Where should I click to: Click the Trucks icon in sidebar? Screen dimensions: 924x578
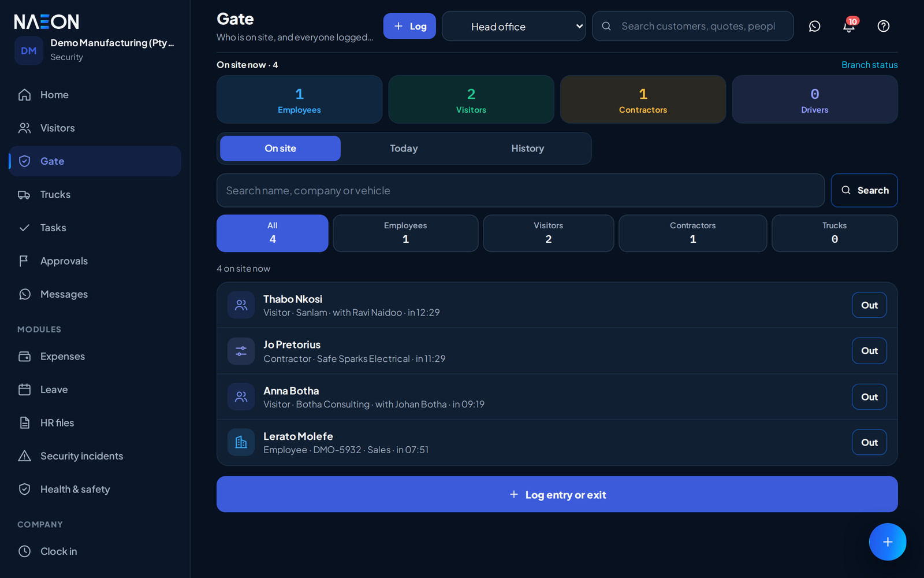tap(24, 195)
